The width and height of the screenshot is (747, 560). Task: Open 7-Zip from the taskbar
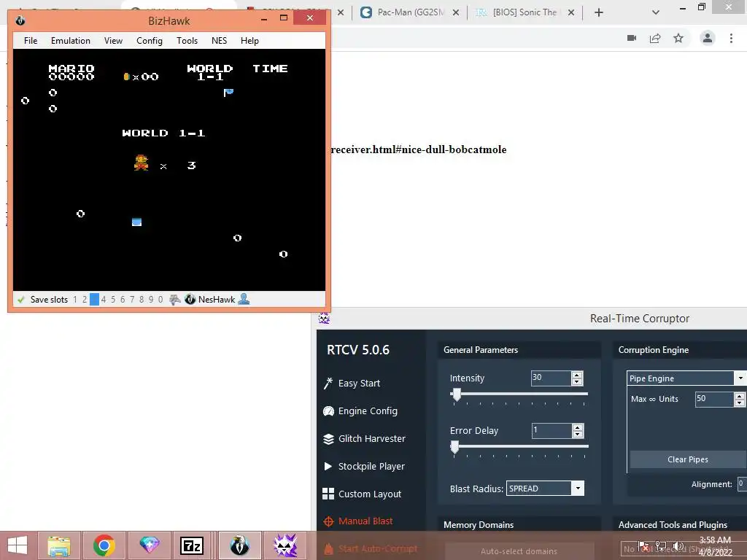[x=192, y=545]
